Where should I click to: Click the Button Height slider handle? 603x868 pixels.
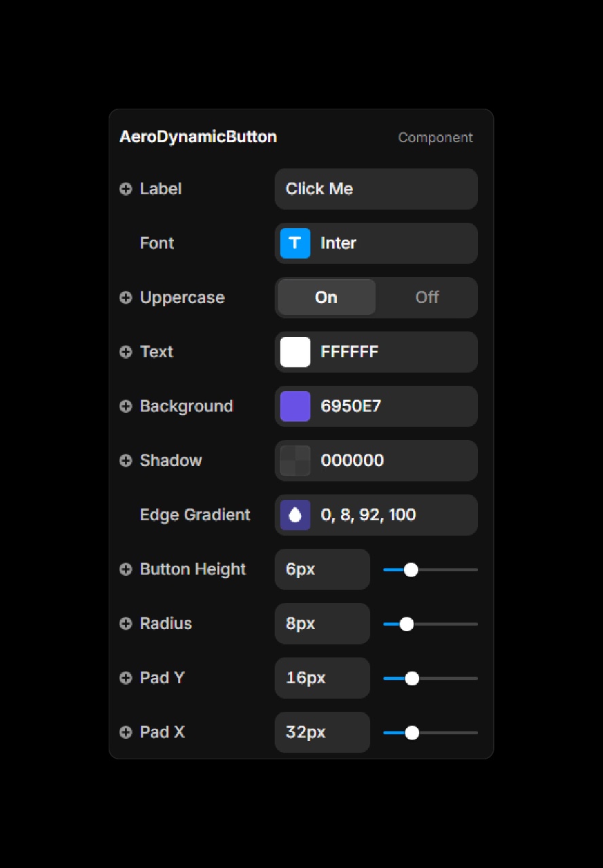coord(411,570)
